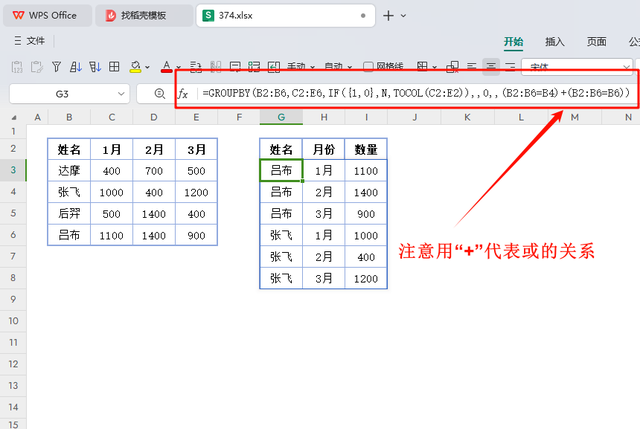The width and height of the screenshot is (640, 429).
Task: Click the fx insert function icon
Action: coord(182,94)
